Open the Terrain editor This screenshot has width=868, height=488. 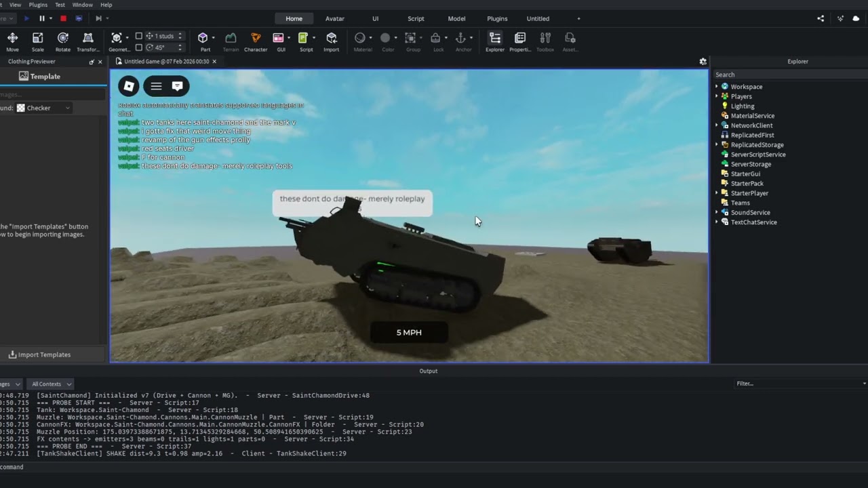[x=231, y=41]
